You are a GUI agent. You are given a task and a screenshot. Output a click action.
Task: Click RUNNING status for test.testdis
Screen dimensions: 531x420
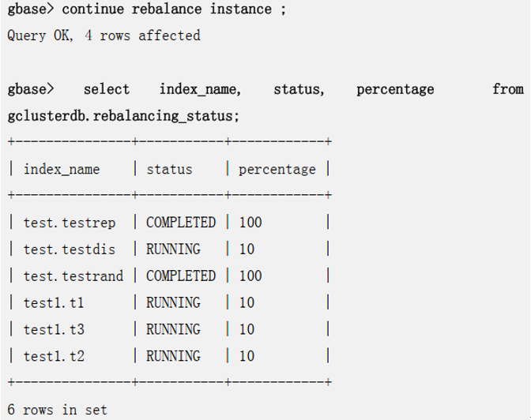coord(173,249)
